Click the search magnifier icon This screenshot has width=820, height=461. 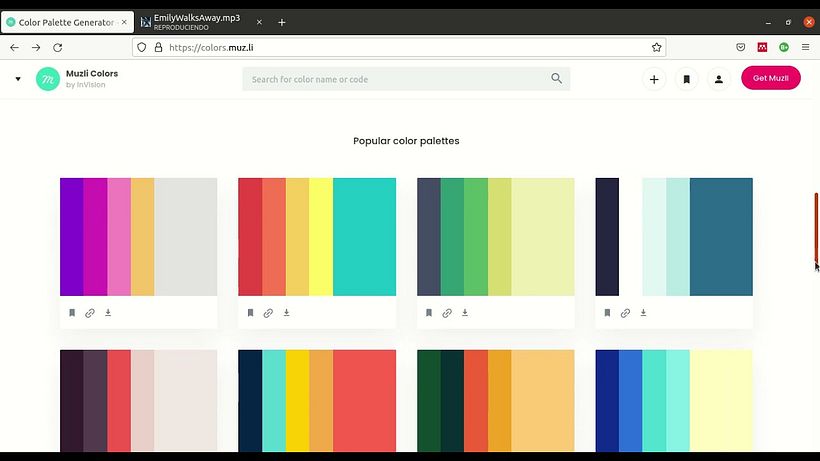coord(556,78)
